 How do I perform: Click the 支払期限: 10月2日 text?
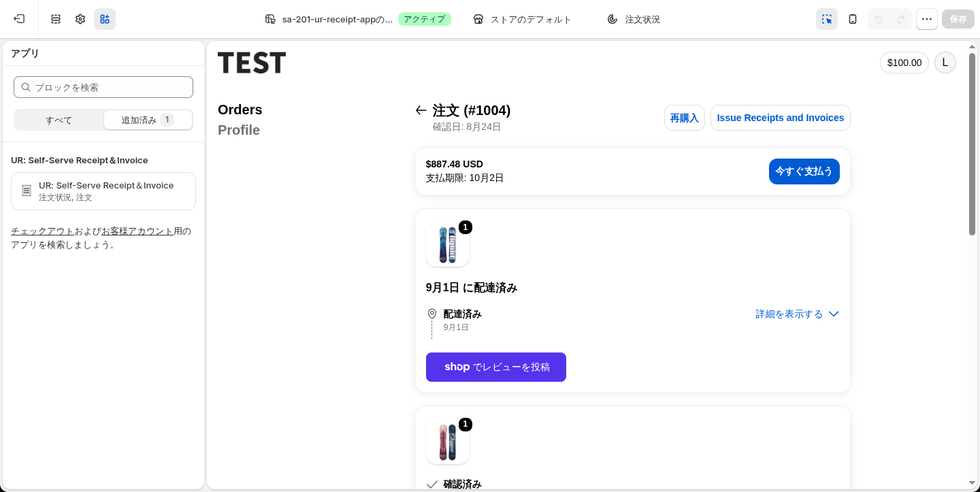point(465,178)
